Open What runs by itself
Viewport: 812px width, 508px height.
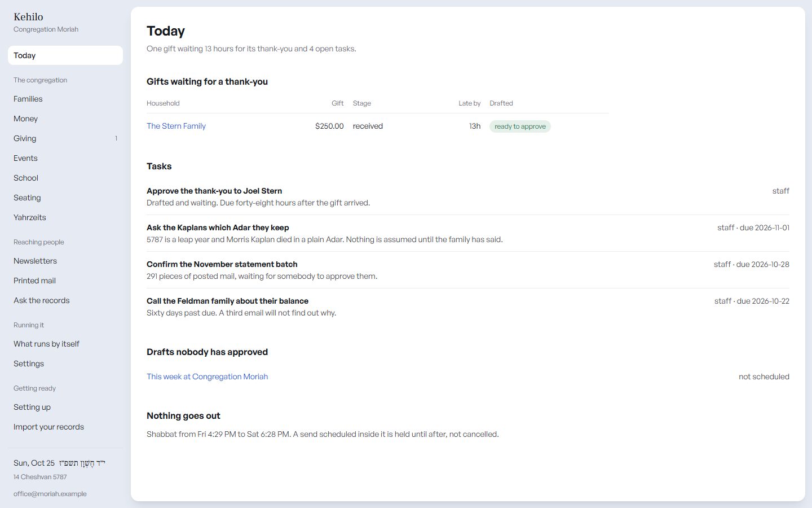pos(65,344)
